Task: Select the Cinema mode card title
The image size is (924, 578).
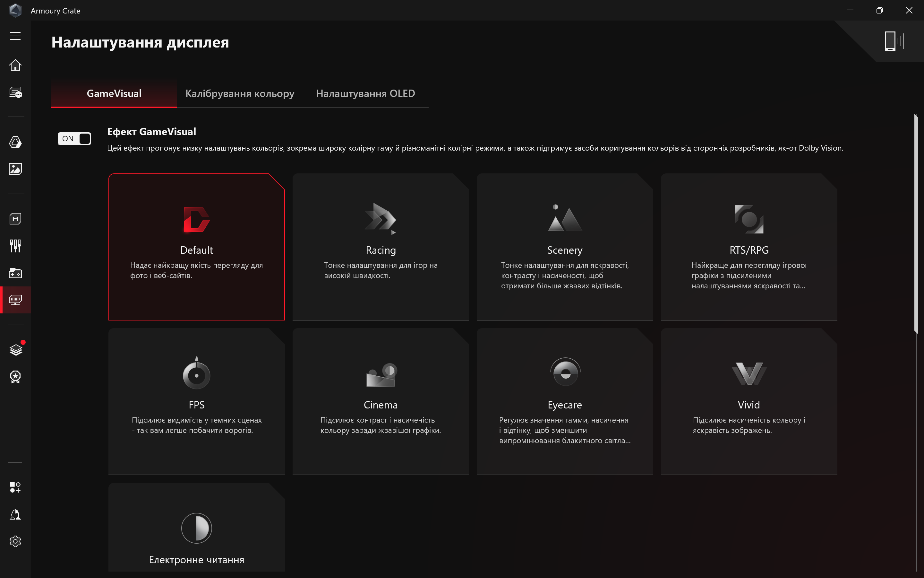Action: 381,405
